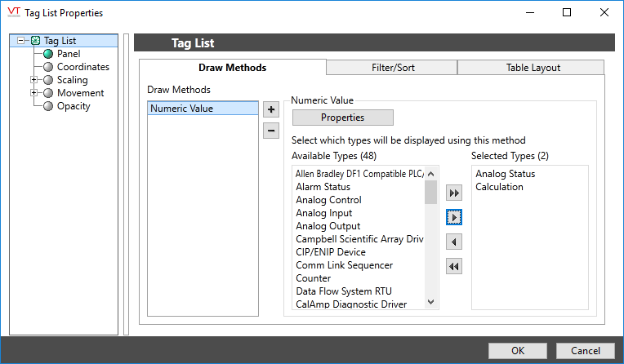Expand the Movement tree node
Viewport: 624px width, 364px height.
coord(34,93)
